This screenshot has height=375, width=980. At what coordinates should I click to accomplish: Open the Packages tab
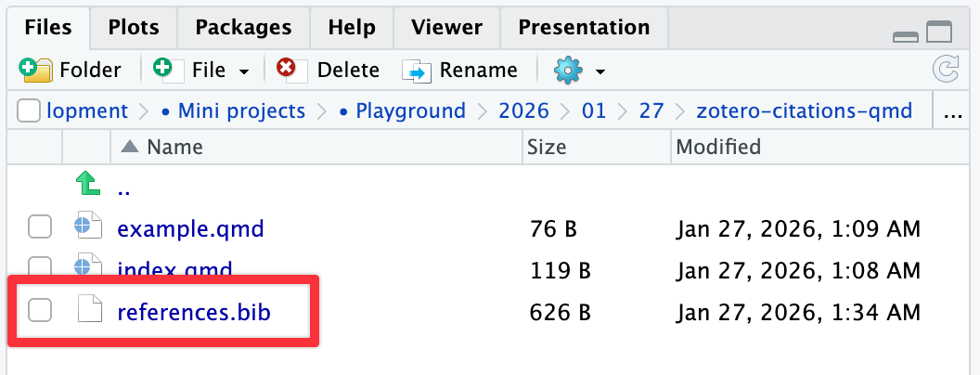click(x=243, y=27)
